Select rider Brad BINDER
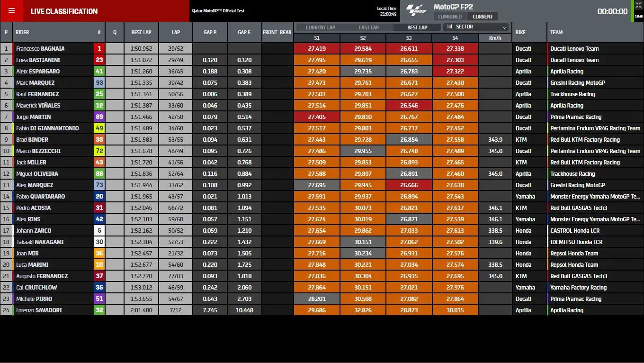Screen dimensions: 644x363 point(32,139)
